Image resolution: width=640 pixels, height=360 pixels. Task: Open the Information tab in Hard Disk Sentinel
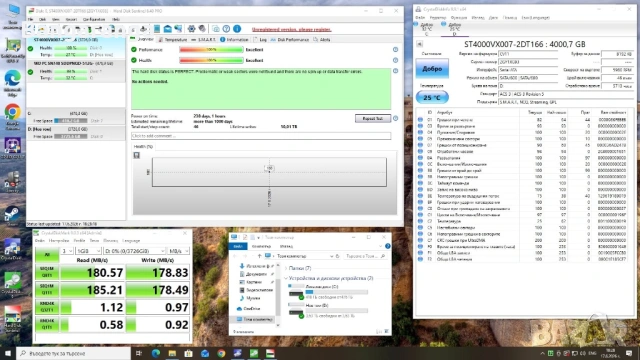click(x=234, y=40)
